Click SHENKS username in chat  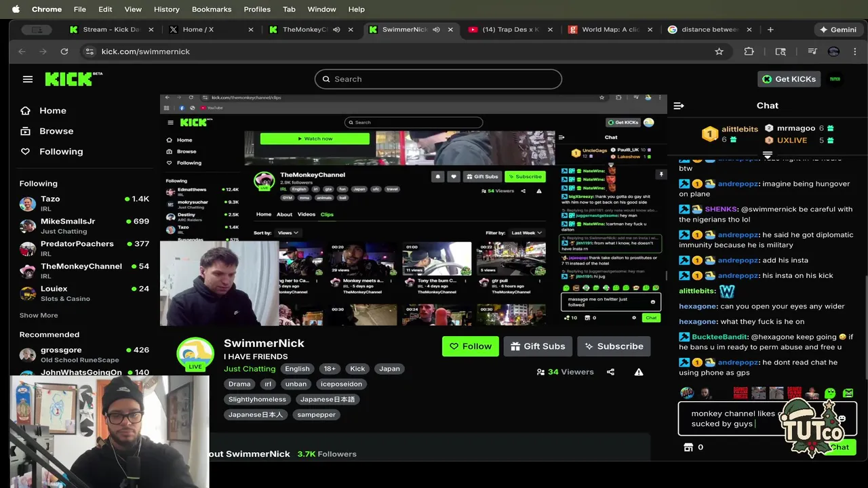721,209
